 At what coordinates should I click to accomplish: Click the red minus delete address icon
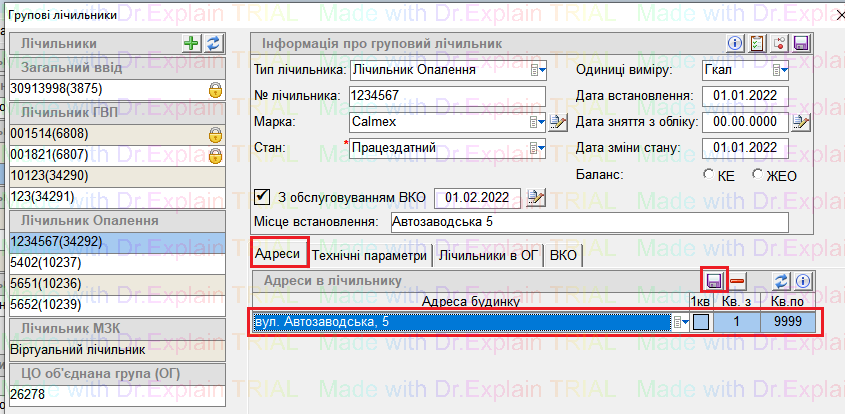(737, 281)
